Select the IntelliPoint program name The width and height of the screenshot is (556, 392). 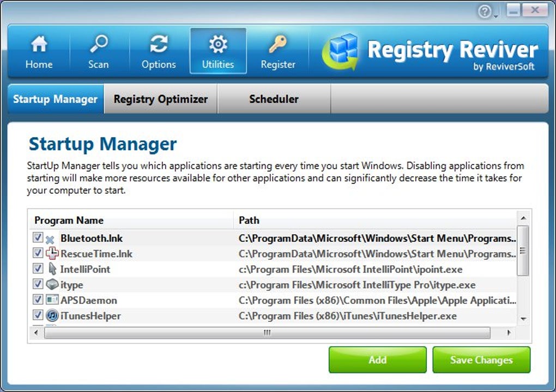(85, 269)
